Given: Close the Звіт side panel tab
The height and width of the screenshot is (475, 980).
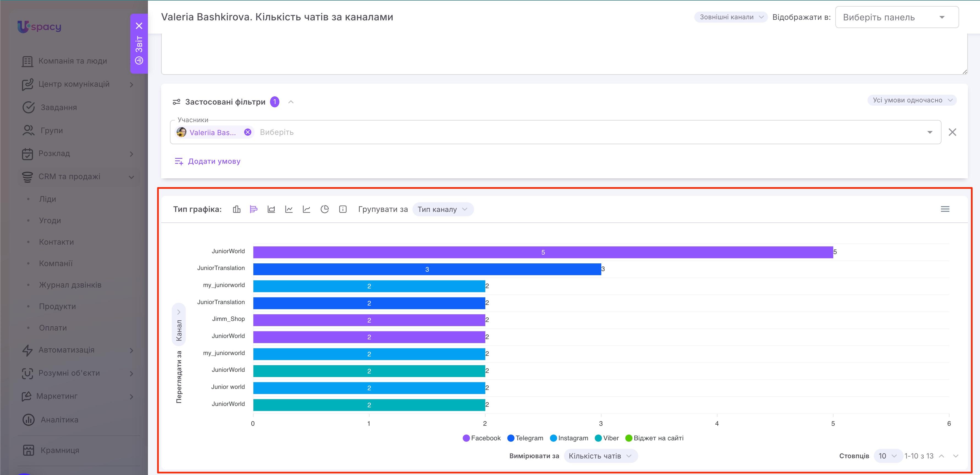Looking at the screenshot, I should [x=139, y=26].
